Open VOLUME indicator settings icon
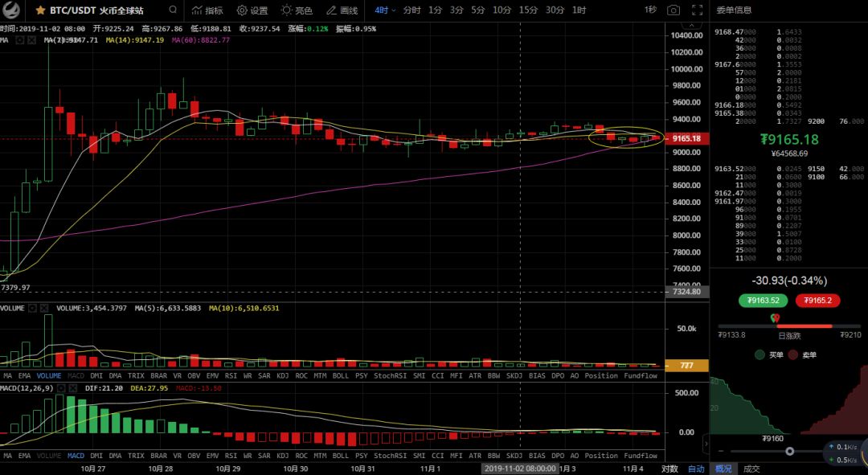The width and height of the screenshot is (868, 475). (x=33, y=309)
